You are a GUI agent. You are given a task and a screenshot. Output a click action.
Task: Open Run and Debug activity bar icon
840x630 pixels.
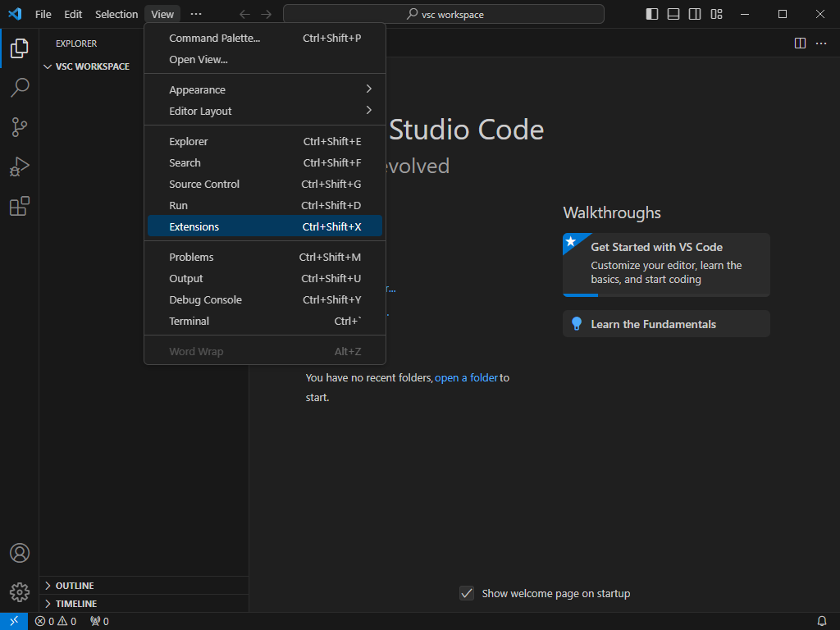(20, 167)
